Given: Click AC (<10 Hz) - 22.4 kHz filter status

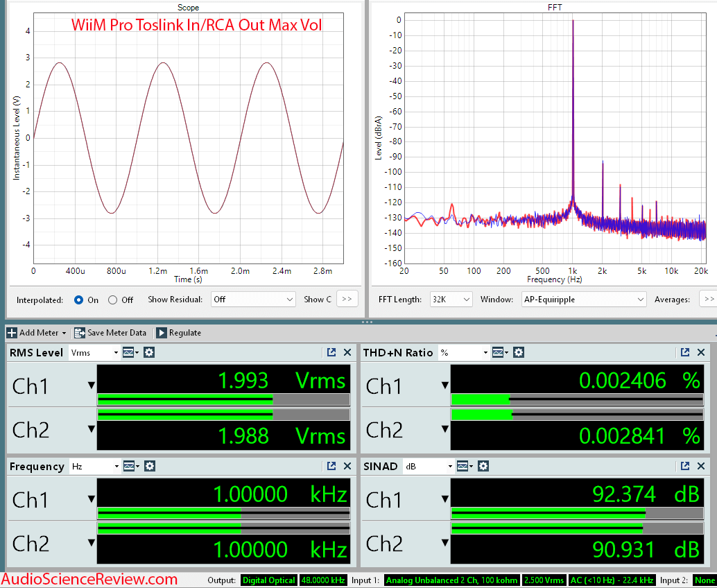Looking at the screenshot, I should [x=612, y=580].
